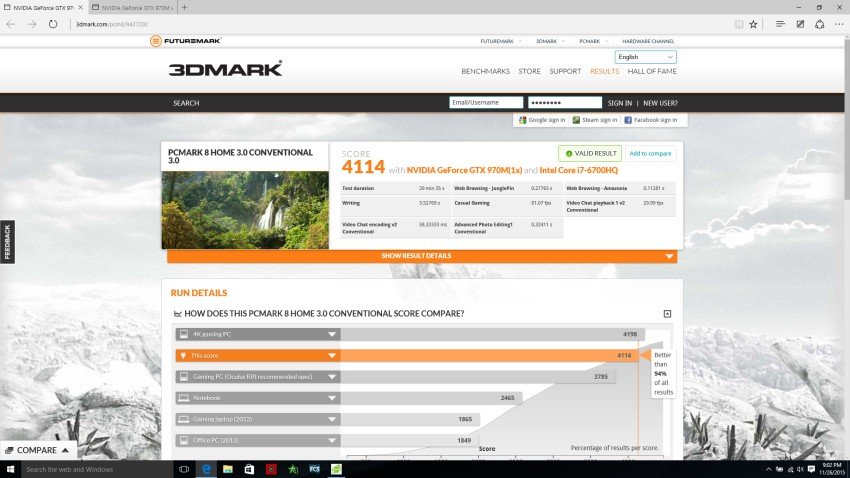850x478 pixels.
Task: Click the 3DMark logo
Action: point(225,70)
